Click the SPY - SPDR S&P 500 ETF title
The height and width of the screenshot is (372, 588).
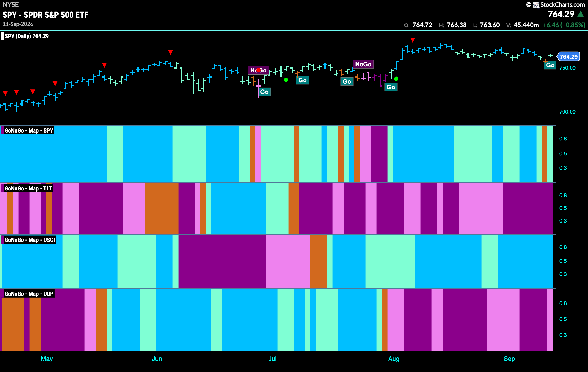pyautogui.click(x=46, y=15)
